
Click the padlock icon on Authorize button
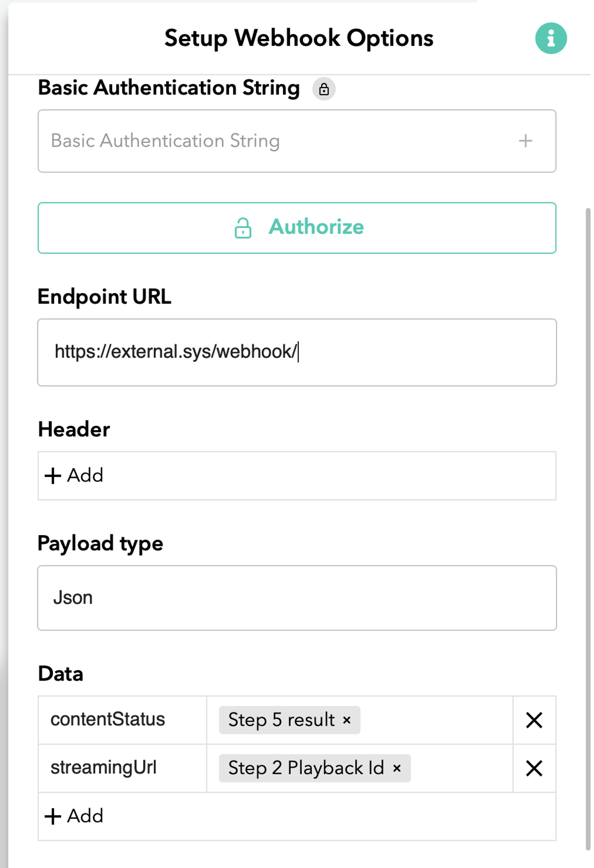pos(243,228)
